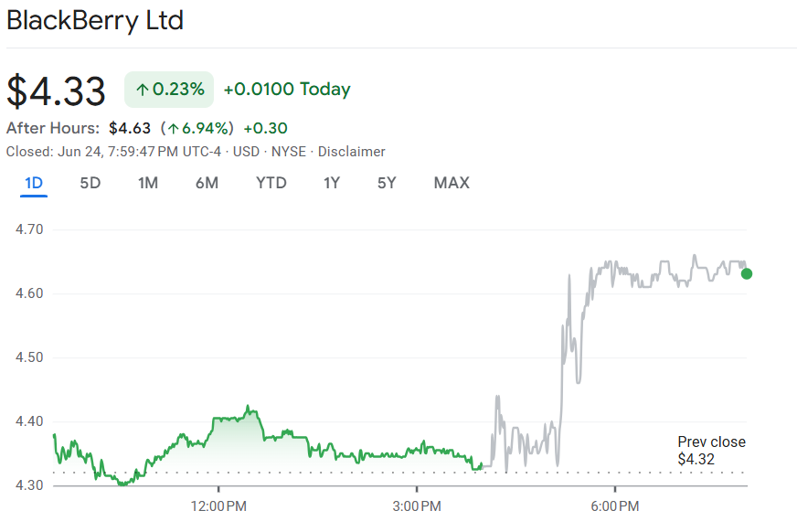The image size is (797, 532).
Task: Click the BlackBerry Ltd title
Action: (95, 21)
